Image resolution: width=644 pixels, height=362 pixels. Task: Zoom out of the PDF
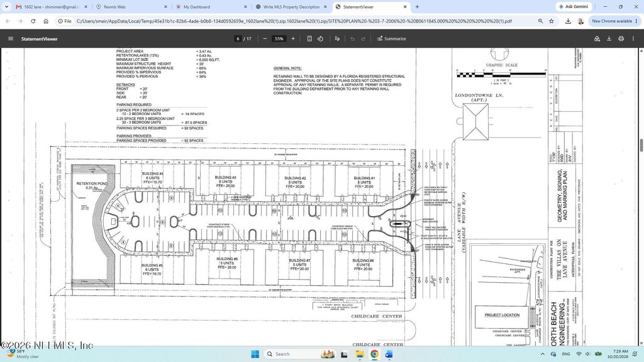point(265,38)
